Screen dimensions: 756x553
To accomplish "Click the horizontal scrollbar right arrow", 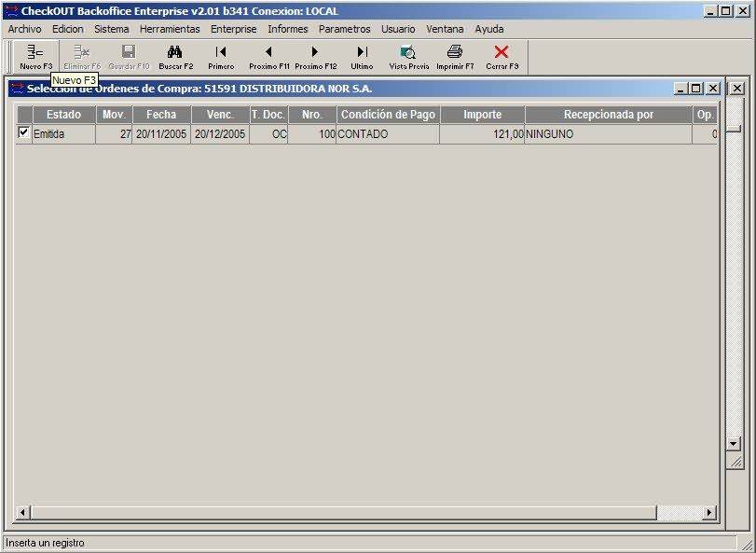I will [709, 512].
